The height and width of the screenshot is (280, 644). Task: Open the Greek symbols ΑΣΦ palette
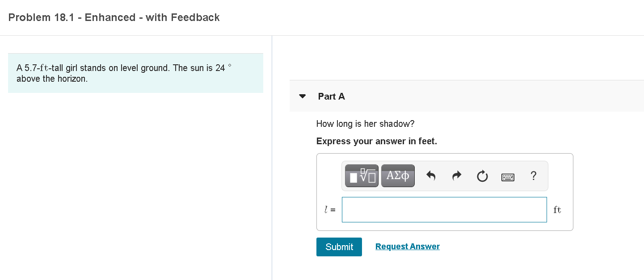[x=398, y=176]
